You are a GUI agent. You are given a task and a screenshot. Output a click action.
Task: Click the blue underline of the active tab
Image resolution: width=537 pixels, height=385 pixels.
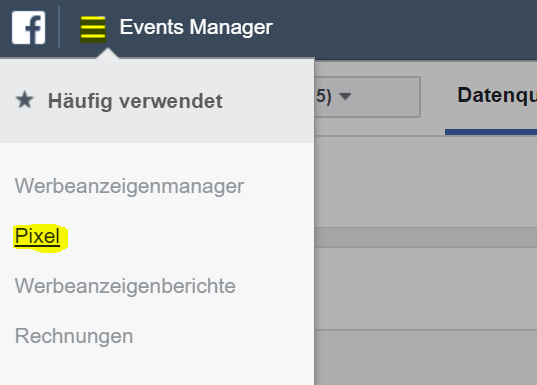coord(491,132)
